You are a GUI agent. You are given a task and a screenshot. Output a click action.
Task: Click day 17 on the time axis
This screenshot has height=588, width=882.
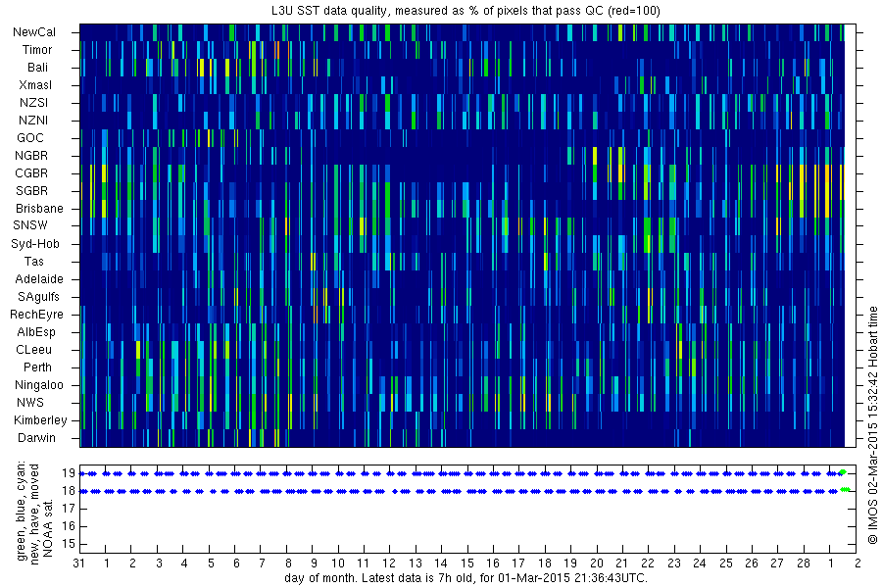coord(518,563)
